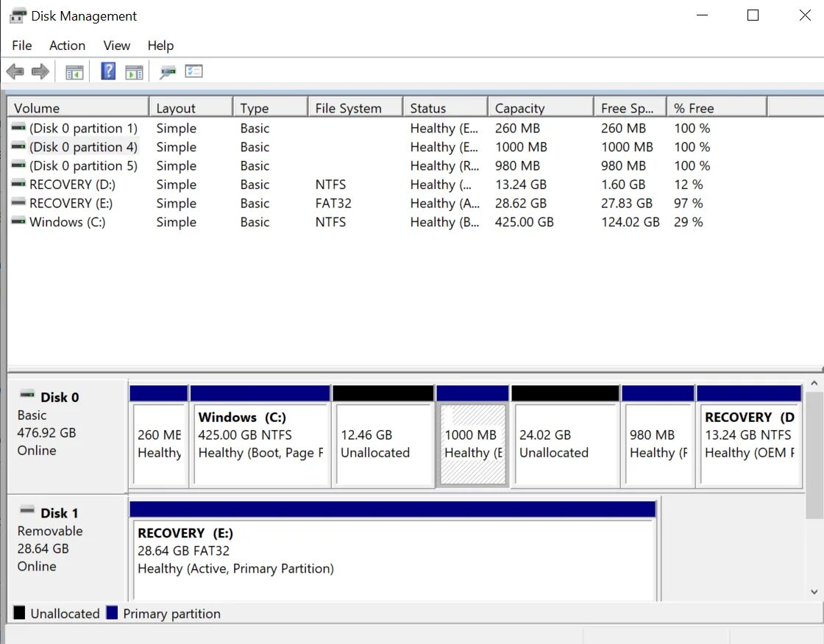Select drive icon for RECOVERY (D:) row
The image size is (824, 644).
pyautogui.click(x=18, y=184)
